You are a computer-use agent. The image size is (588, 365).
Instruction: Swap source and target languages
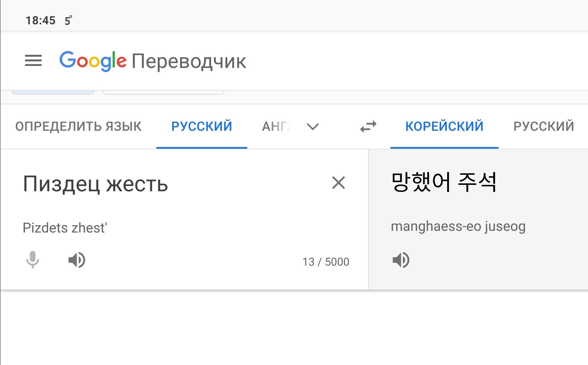(x=368, y=126)
